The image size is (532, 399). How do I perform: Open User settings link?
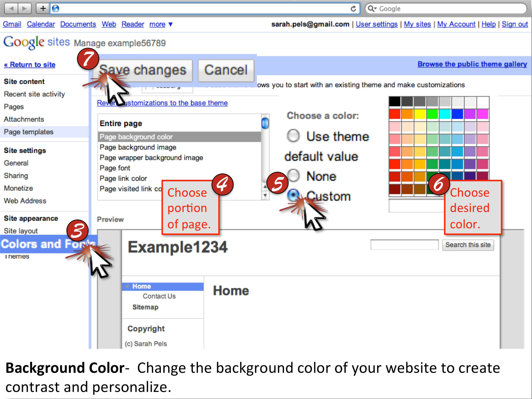tap(376, 24)
